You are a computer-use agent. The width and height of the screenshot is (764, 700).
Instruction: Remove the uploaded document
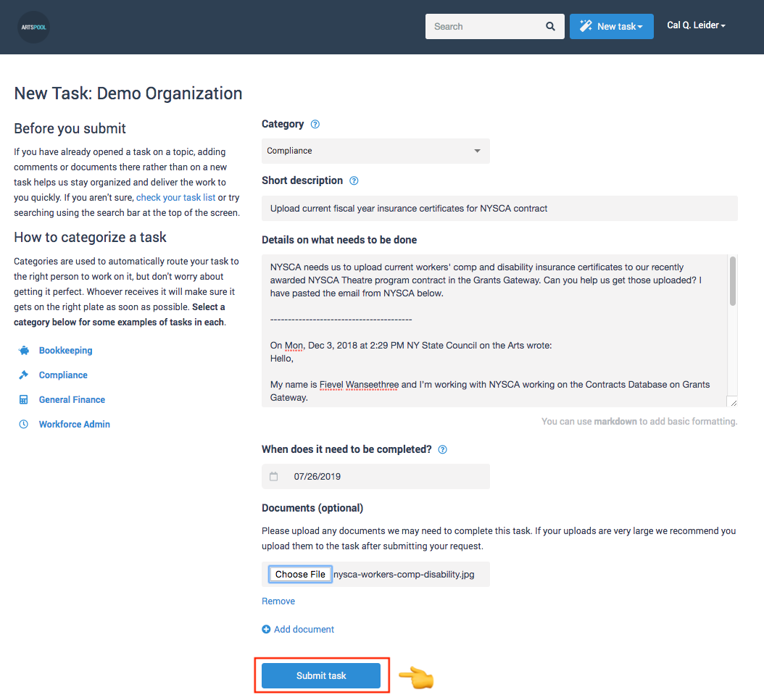278,601
